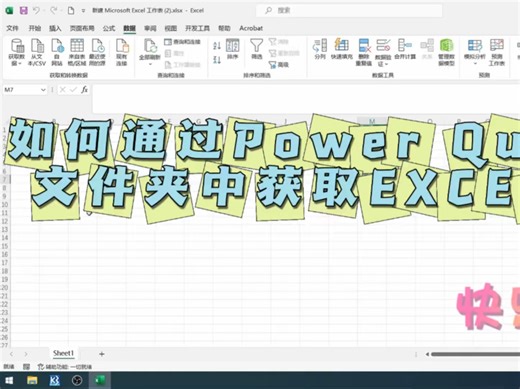The image size is (520, 389).
Task: Import data From Text/CSV (从文本/CSV)
Action: pyautogui.click(x=37, y=52)
